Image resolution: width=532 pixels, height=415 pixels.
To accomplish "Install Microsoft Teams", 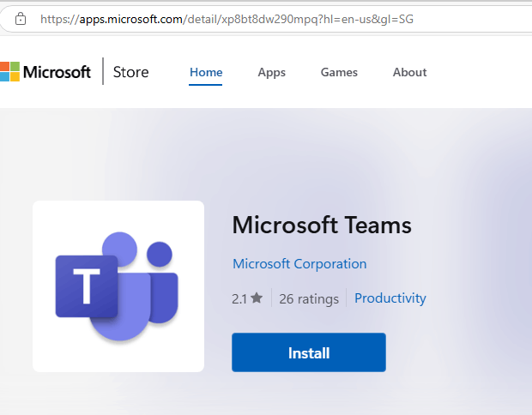I will pos(309,352).
